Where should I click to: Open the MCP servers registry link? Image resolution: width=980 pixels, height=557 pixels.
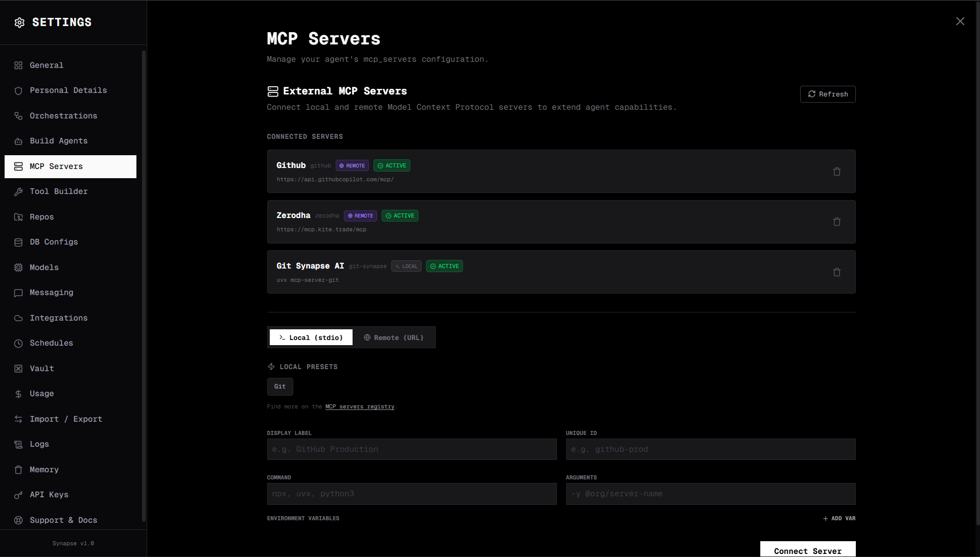(x=360, y=407)
